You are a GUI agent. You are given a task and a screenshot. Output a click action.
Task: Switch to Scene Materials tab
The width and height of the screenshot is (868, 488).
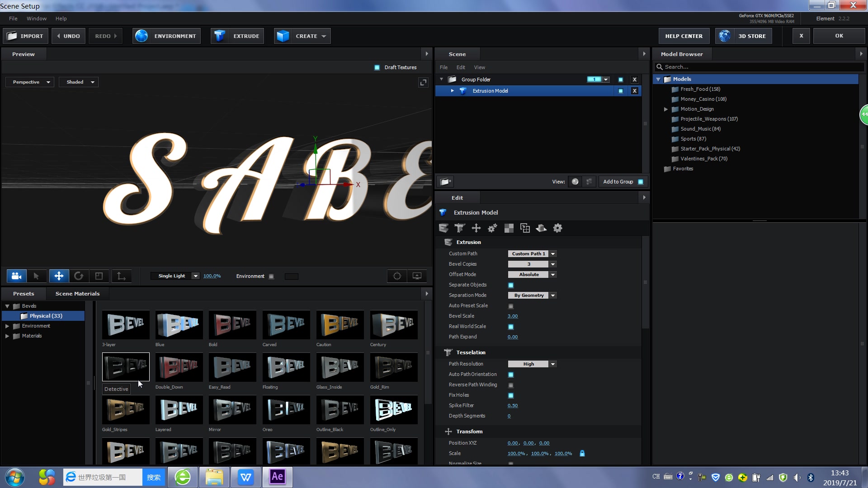pyautogui.click(x=77, y=294)
